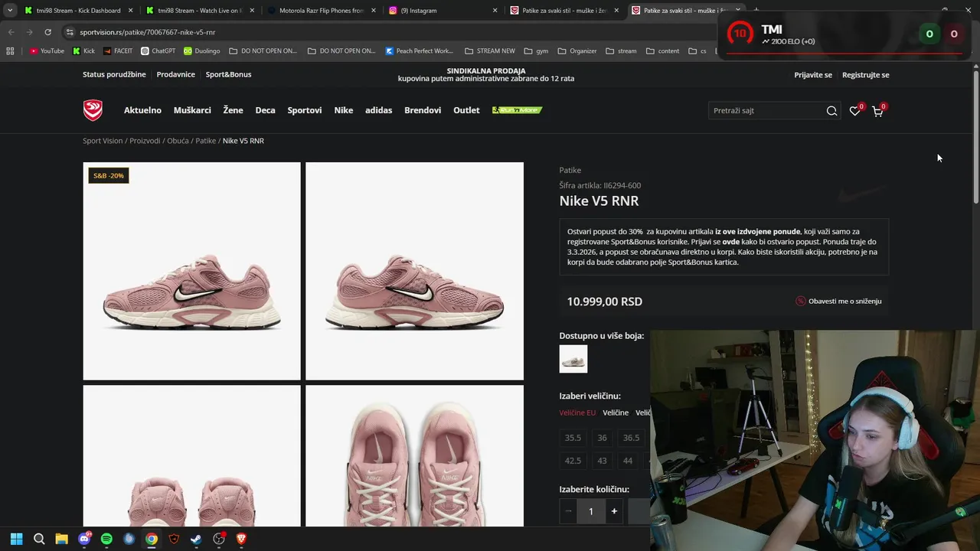Select shoe size 42.5

click(x=573, y=461)
